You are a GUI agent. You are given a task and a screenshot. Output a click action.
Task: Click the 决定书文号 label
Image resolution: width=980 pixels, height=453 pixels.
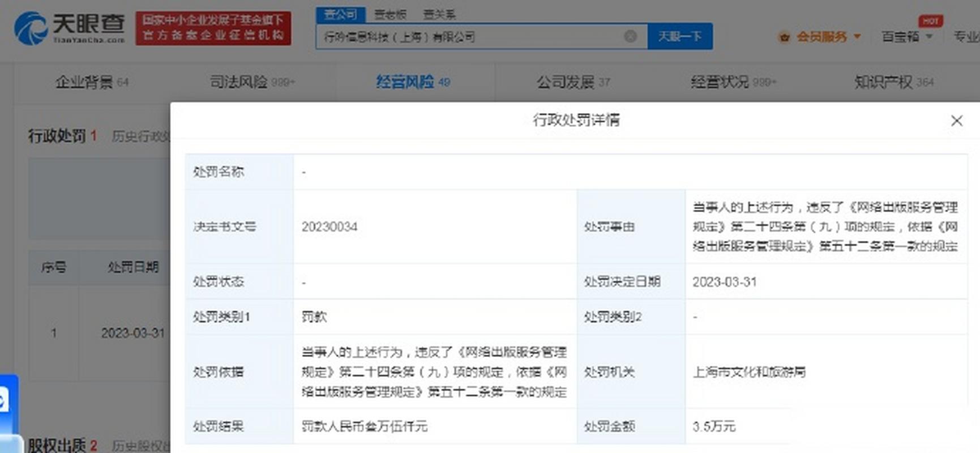pos(225,226)
